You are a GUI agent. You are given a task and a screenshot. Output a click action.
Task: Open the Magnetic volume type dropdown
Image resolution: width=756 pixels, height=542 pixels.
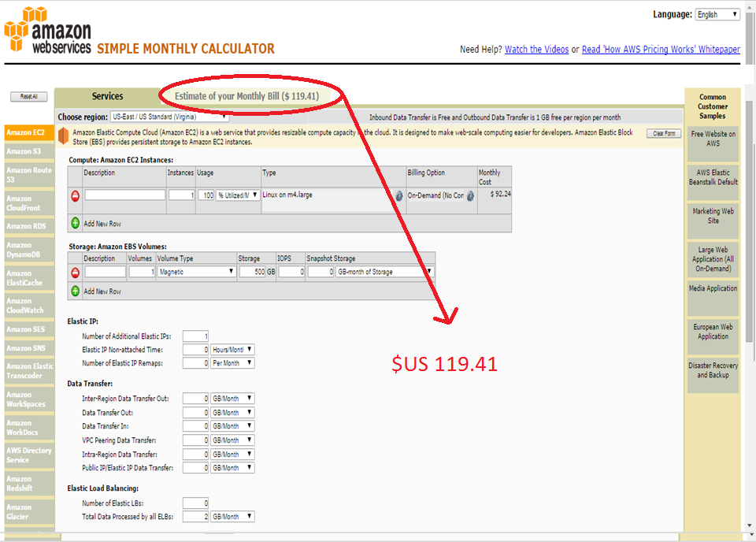(196, 272)
